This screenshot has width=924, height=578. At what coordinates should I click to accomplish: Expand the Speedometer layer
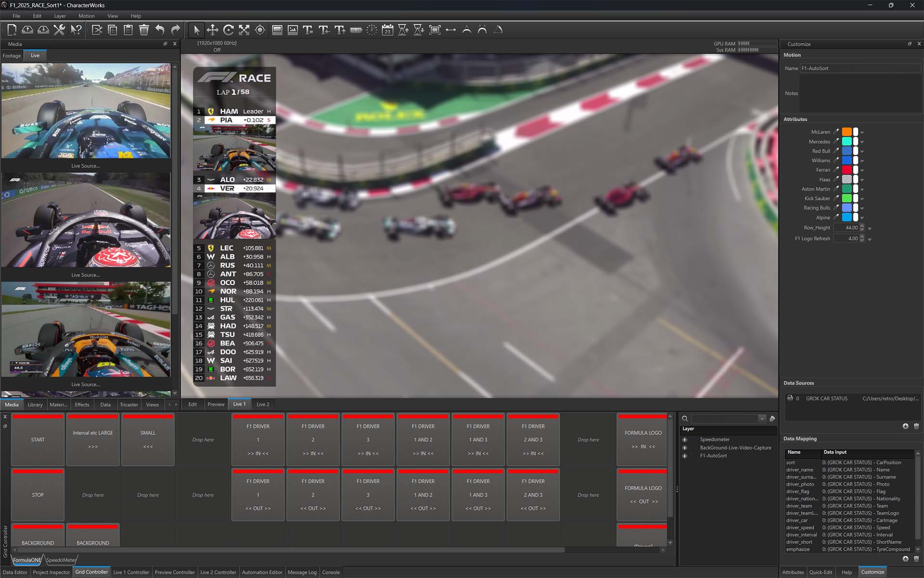coord(685,439)
